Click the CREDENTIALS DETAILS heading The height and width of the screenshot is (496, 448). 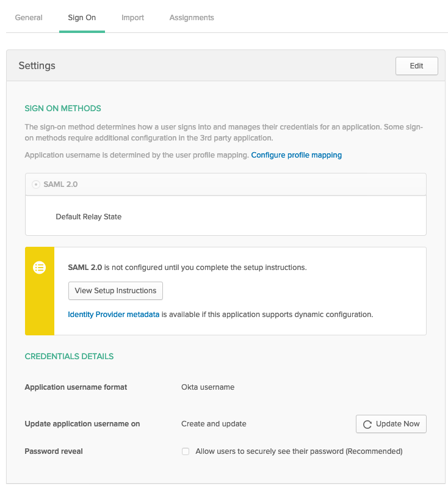tap(69, 356)
